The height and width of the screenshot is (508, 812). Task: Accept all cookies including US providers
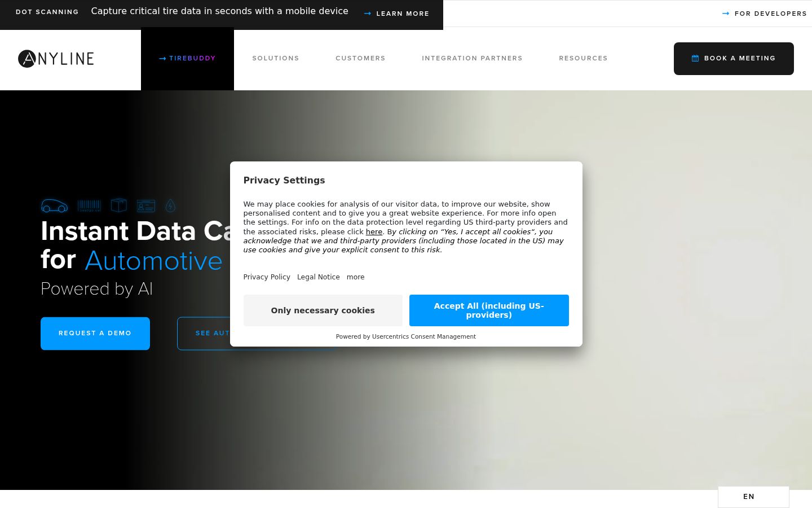tap(489, 310)
